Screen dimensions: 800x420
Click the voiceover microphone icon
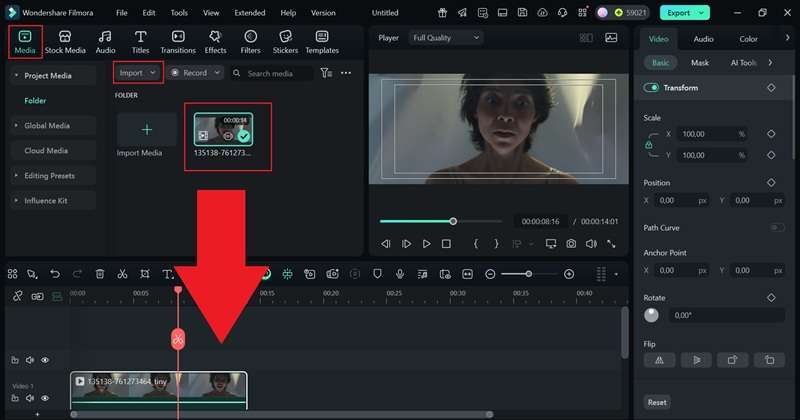coord(400,274)
